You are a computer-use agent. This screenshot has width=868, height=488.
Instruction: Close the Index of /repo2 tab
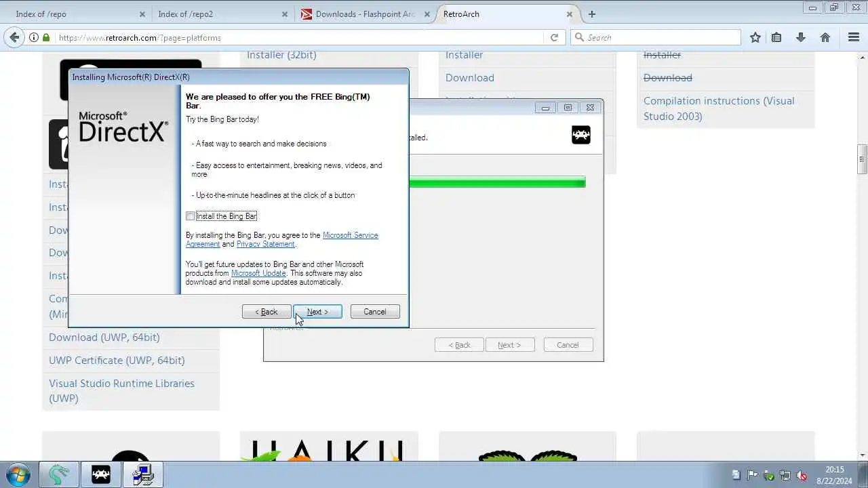click(284, 14)
